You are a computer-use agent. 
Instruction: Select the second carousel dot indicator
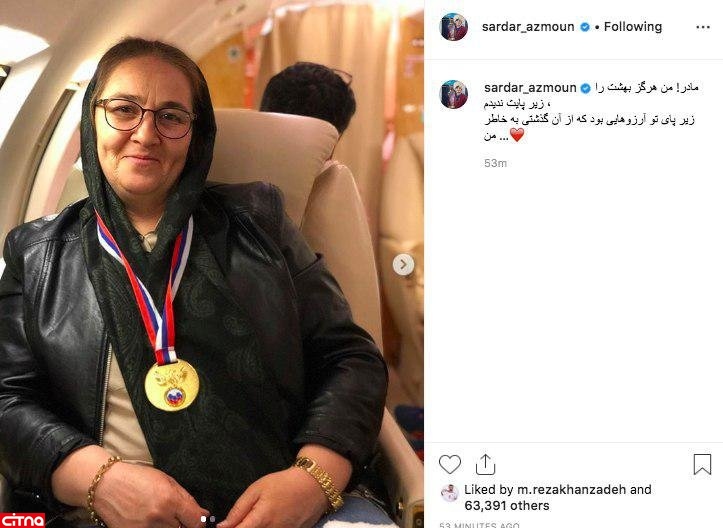(x=212, y=519)
